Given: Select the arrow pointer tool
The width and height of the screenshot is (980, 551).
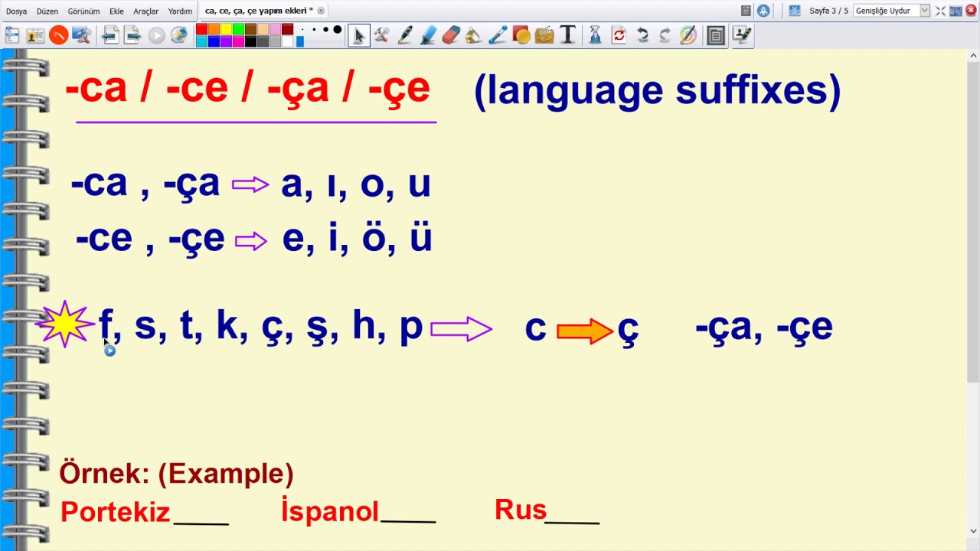Looking at the screenshot, I should click(358, 35).
